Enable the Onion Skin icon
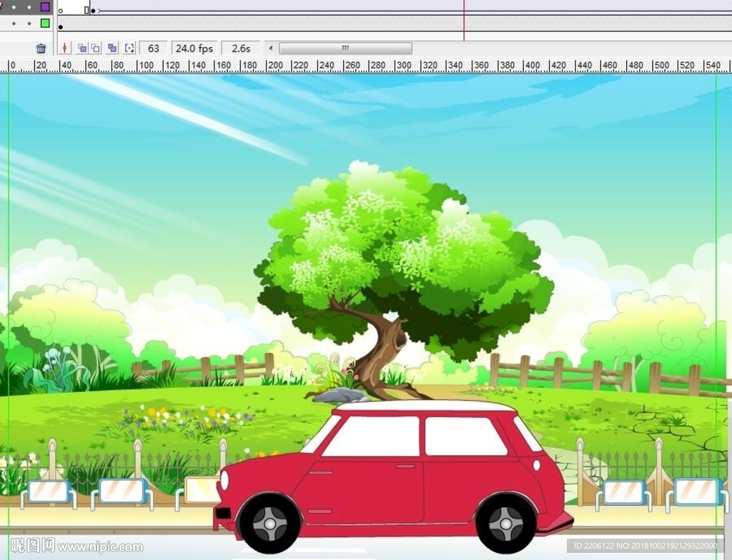 82,49
